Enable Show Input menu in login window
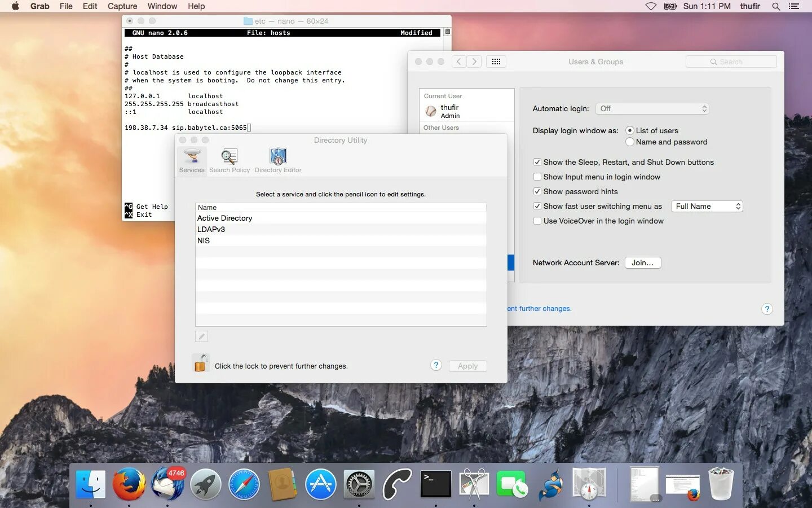812x508 pixels. tap(537, 177)
